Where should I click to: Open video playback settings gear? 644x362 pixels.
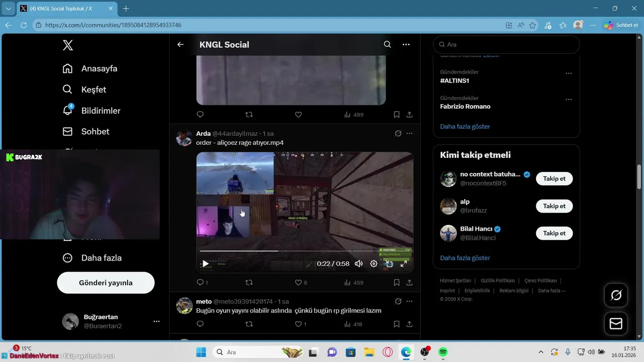point(374,263)
